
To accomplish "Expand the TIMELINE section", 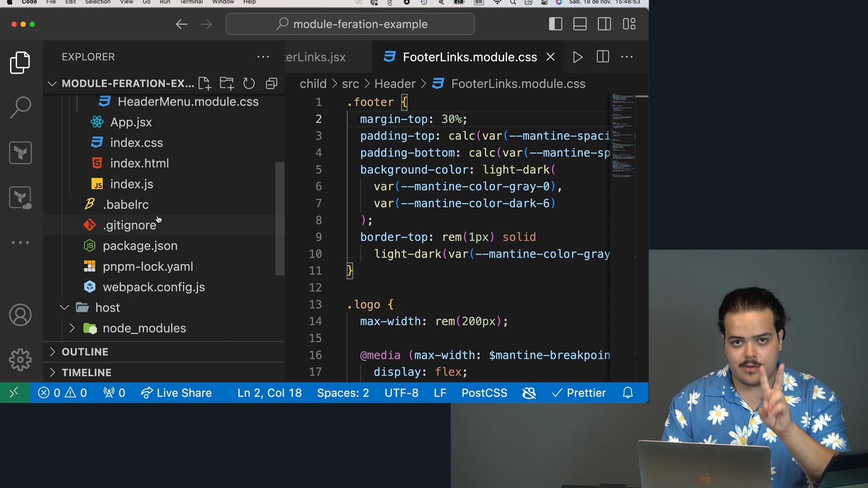I will coord(86,372).
